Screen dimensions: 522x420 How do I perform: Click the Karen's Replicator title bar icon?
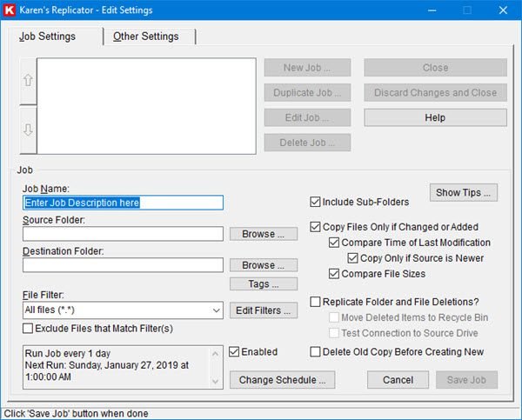click(9, 10)
